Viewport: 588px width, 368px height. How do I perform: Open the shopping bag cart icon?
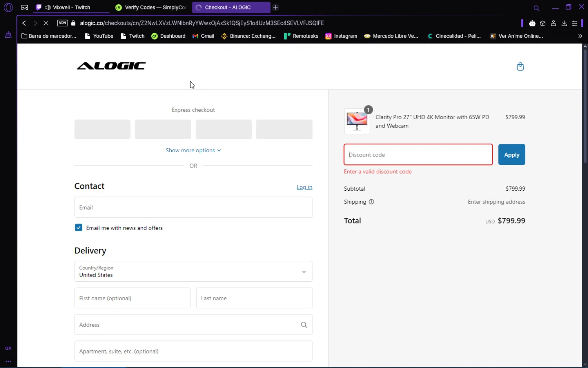(x=520, y=66)
